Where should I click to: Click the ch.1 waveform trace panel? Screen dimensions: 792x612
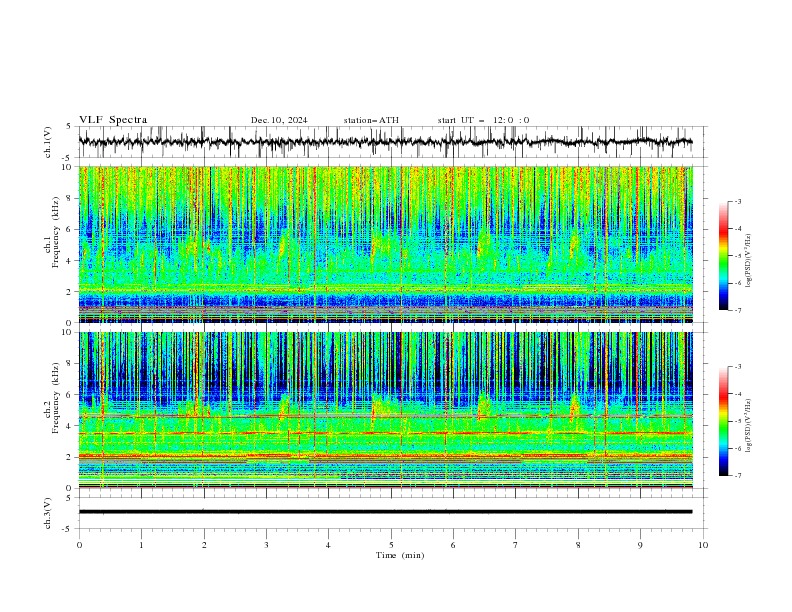tap(392, 142)
